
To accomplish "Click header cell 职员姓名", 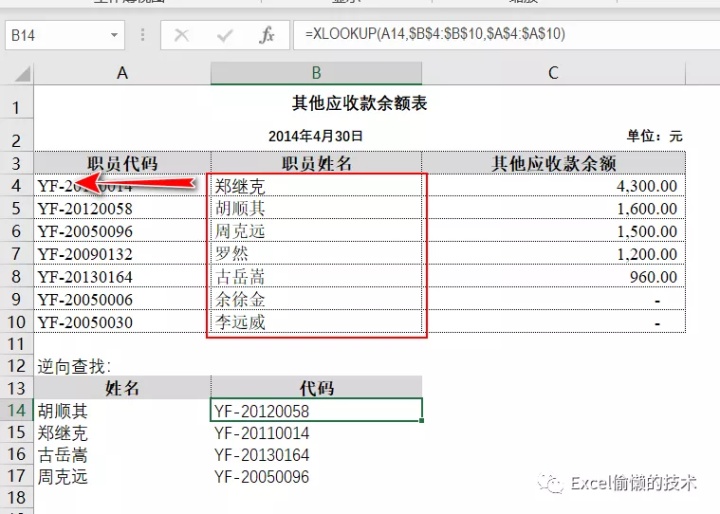I will click(316, 163).
